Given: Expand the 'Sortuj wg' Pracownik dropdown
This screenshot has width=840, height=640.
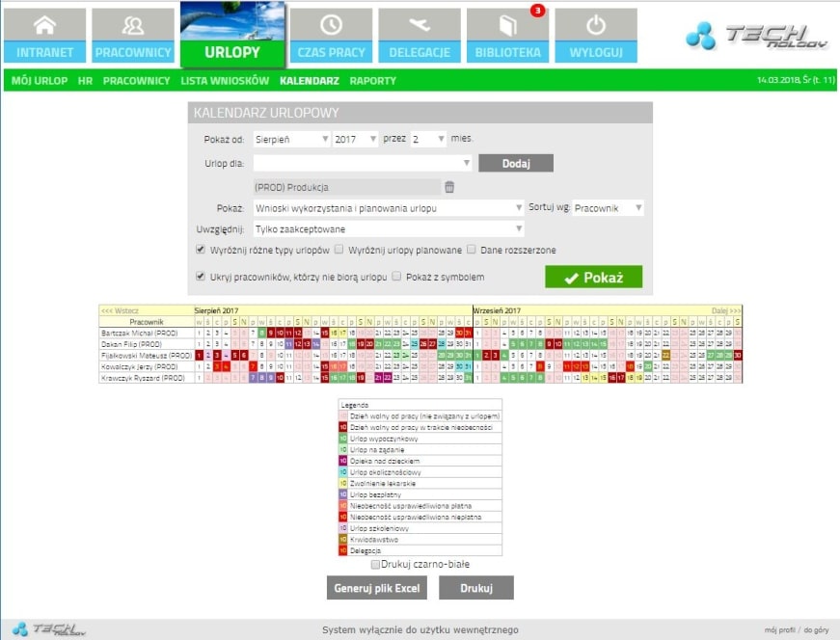Looking at the screenshot, I should click(x=608, y=208).
